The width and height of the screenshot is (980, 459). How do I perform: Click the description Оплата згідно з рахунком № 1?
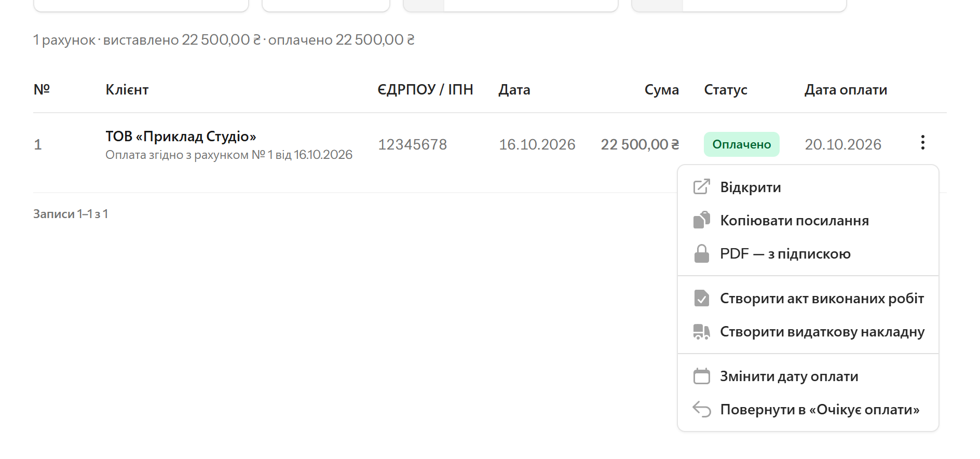(x=229, y=155)
